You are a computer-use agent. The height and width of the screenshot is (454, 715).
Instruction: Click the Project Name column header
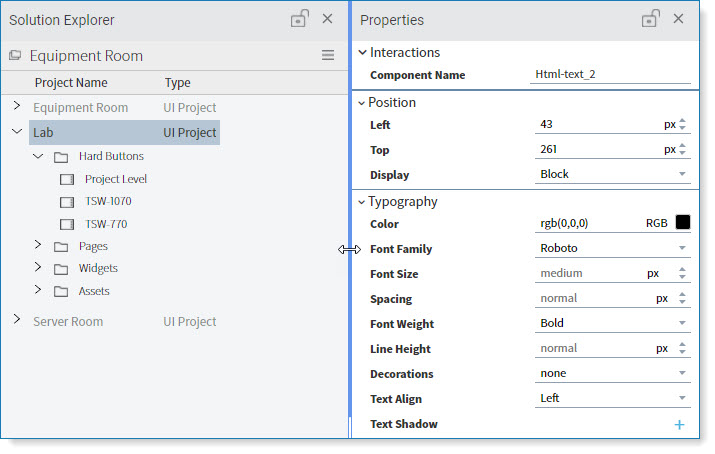(x=71, y=83)
